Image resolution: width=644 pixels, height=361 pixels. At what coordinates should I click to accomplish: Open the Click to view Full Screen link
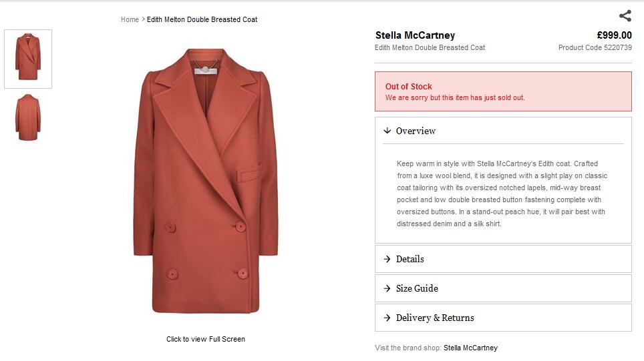coord(206,339)
